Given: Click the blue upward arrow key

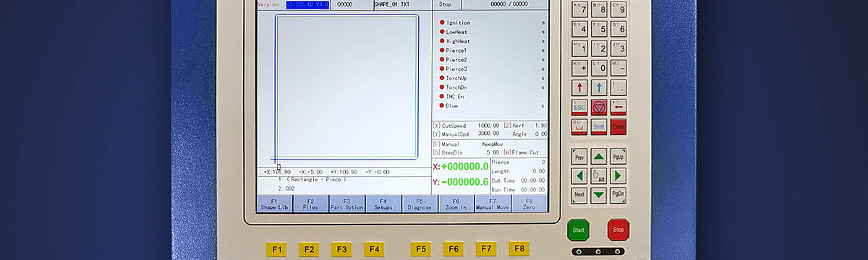Looking at the screenshot, I should (x=598, y=87).
